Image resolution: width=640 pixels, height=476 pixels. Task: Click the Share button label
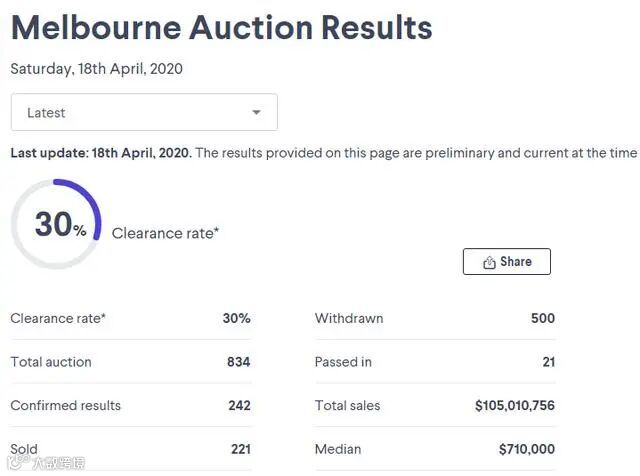[516, 262]
